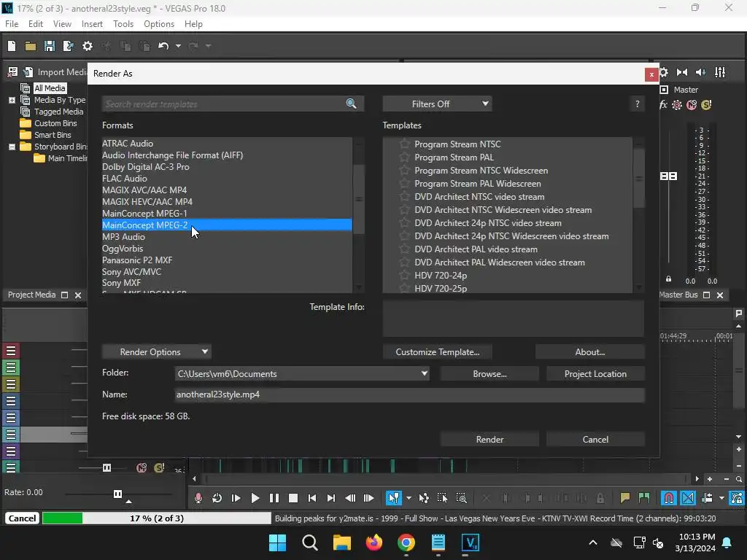Viewport: 747px width, 560px height.
Task: Open project properties gear icon
Action: [x=88, y=46]
